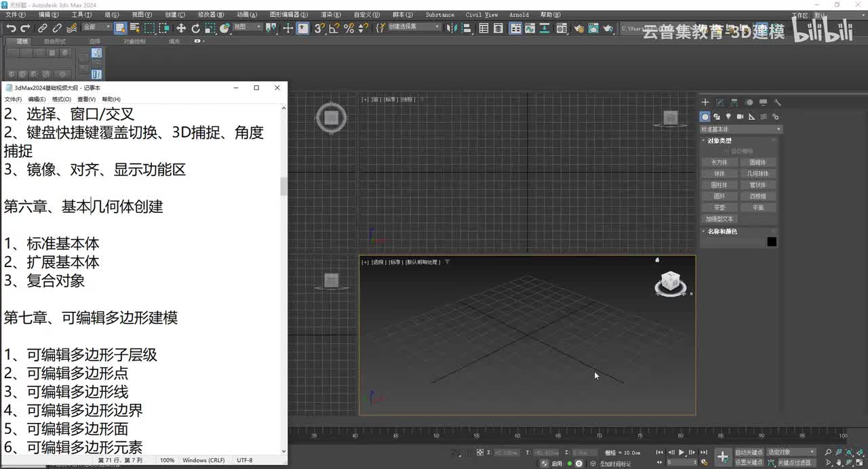
Task: Toggle Percent Snap in the main toolbar
Action: (349, 28)
